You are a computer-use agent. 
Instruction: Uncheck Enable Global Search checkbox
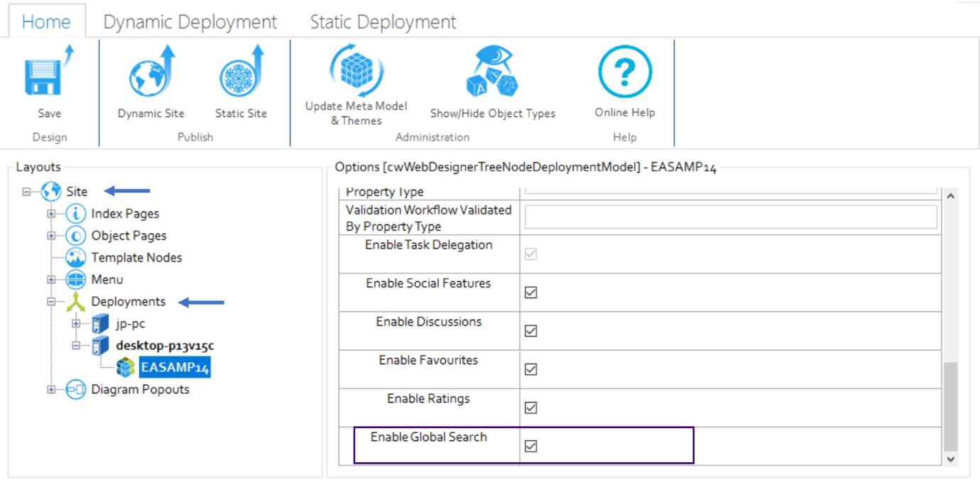(x=530, y=446)
